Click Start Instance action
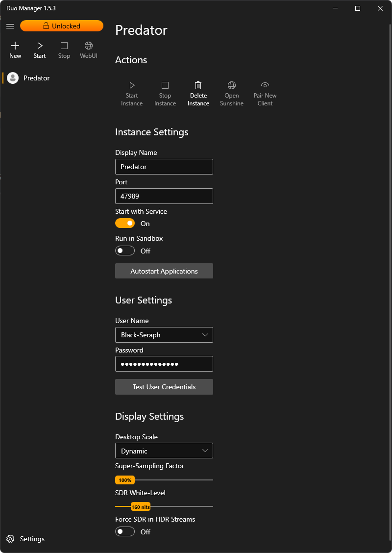392x553 pixels. pos(132,94)
